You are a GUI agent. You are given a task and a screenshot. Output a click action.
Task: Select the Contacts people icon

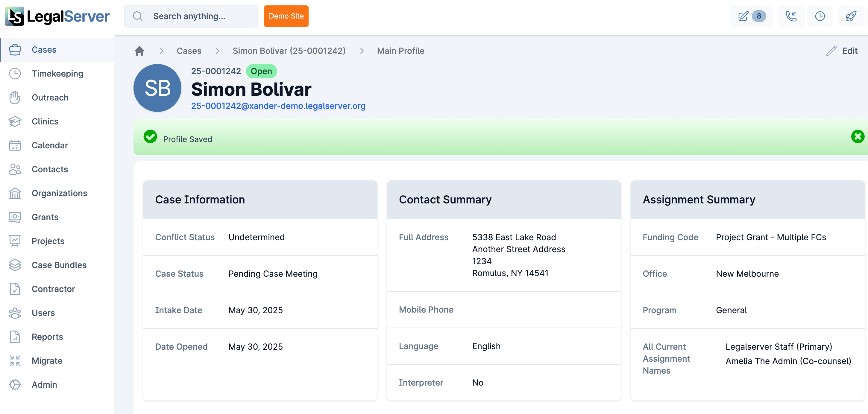[15, 169]
